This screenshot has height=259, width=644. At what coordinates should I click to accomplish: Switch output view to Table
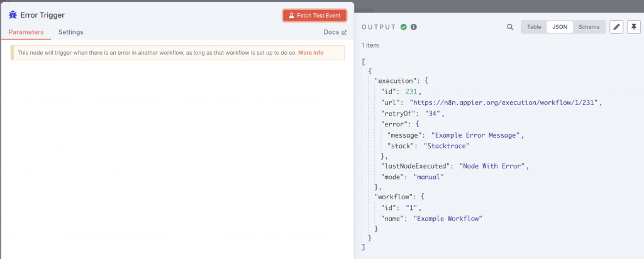coord(534,27)
